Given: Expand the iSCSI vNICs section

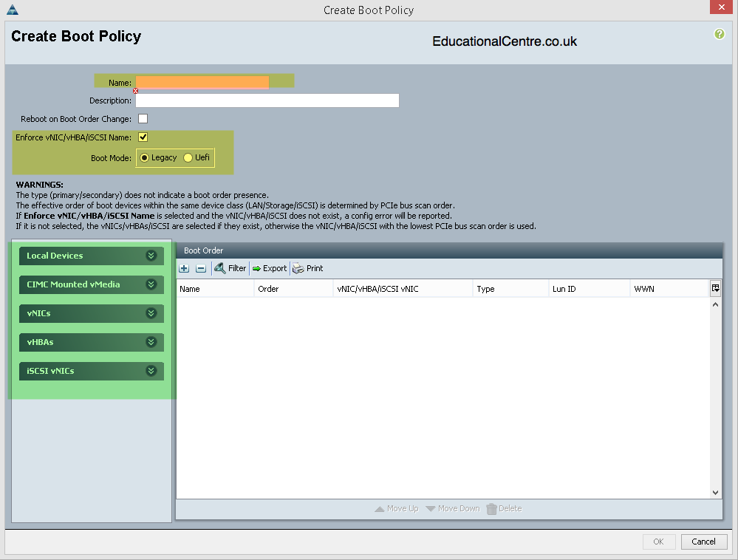Looking at the screenshot, I should pos(92,371).
